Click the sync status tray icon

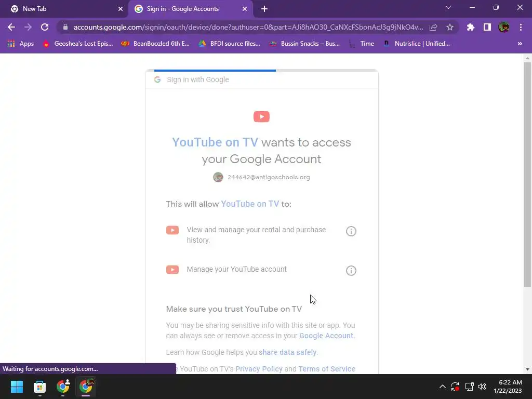pyautogui.click(x=455, y=387)
